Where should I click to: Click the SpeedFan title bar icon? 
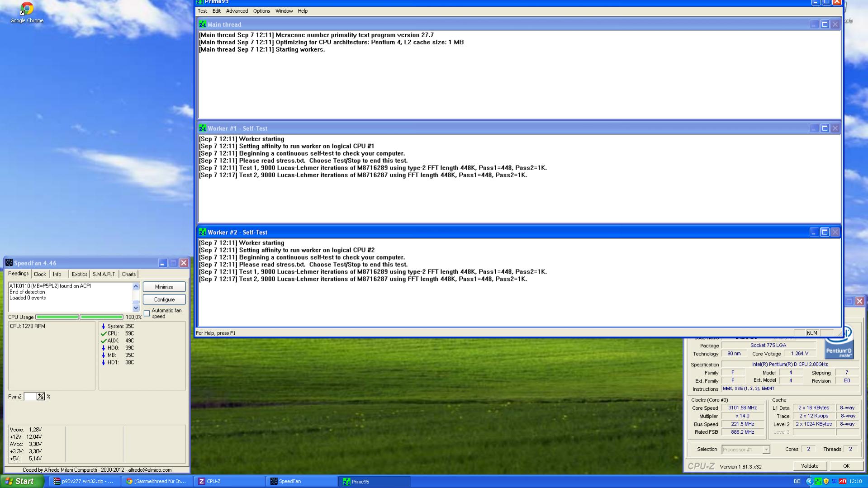pyautogui.click(x=9, y=263)
